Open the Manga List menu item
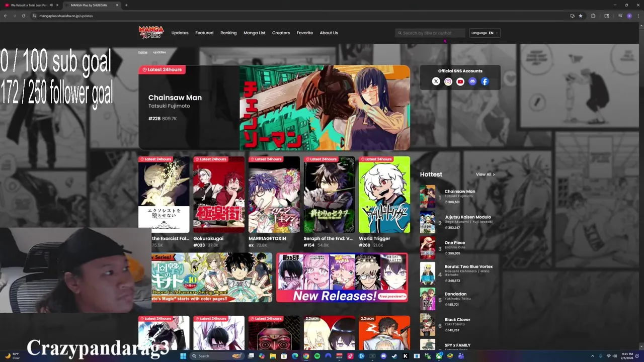644x362 pixels. [254, 33]
